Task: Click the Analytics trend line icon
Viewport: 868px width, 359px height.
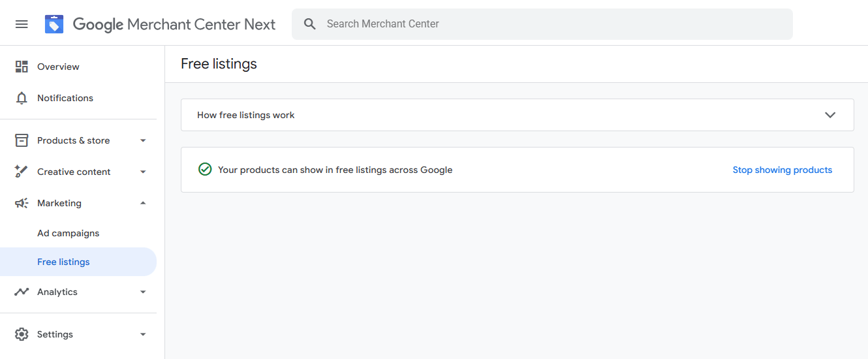Action: click(22, 292)
